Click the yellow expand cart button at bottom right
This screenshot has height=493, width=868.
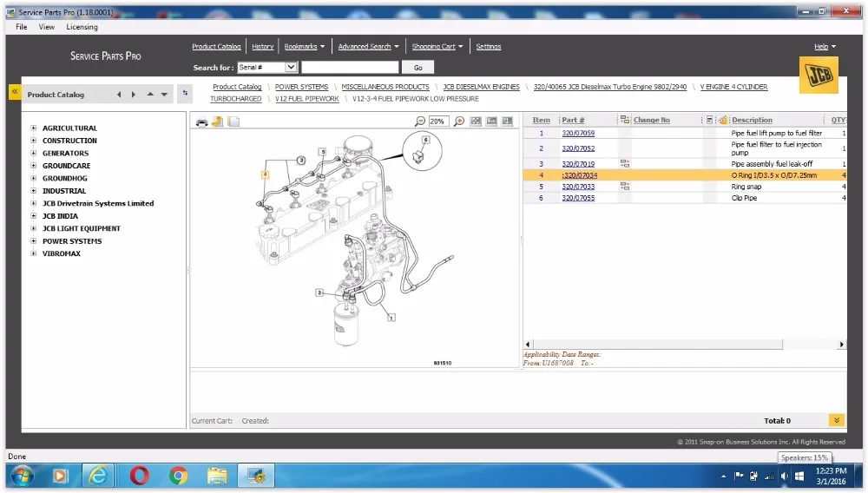point(837,421)
